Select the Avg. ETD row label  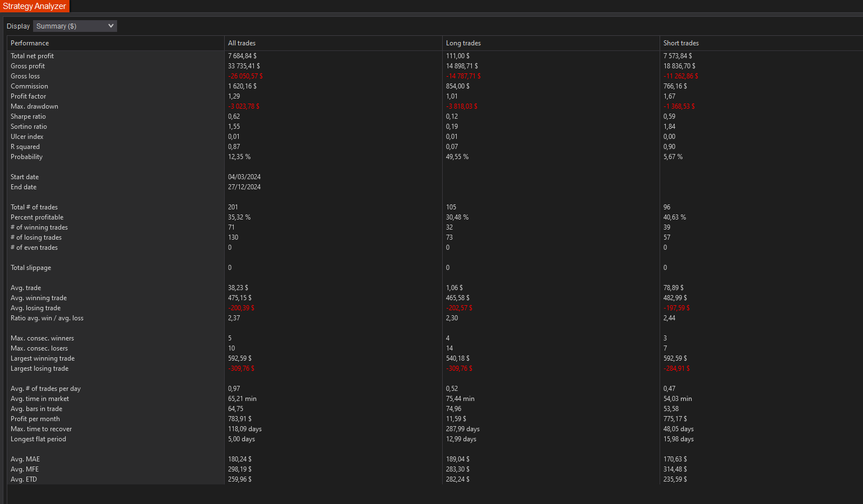(24, 479)
